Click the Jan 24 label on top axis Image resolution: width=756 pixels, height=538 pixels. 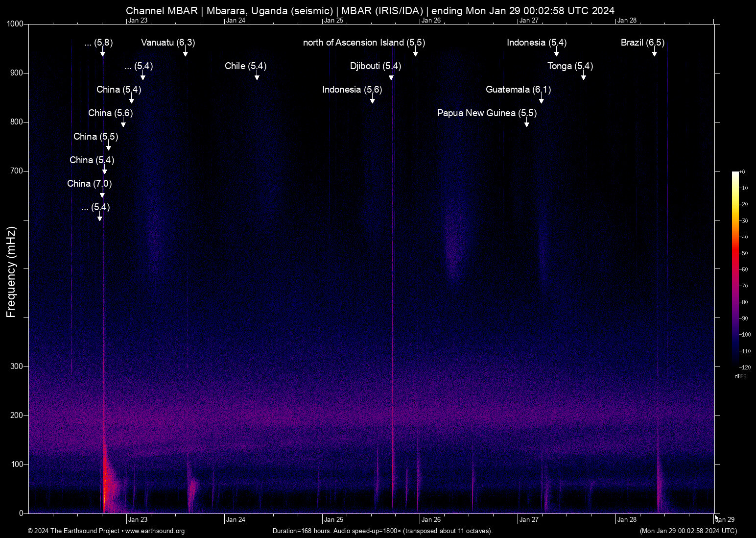(236, 21)
